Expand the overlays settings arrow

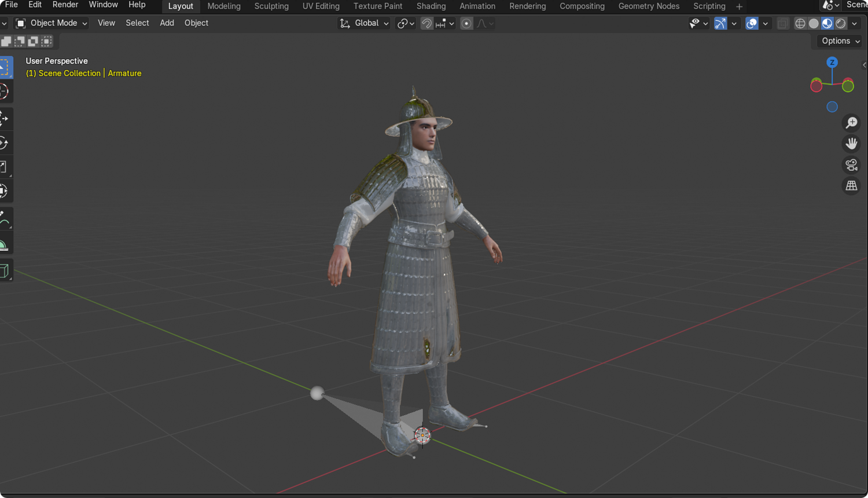tap(765, 24)
